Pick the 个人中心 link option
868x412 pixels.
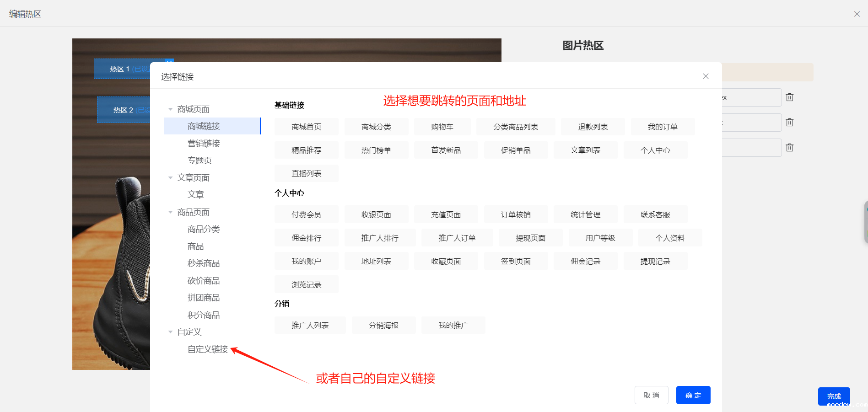(x=655, y=150)
